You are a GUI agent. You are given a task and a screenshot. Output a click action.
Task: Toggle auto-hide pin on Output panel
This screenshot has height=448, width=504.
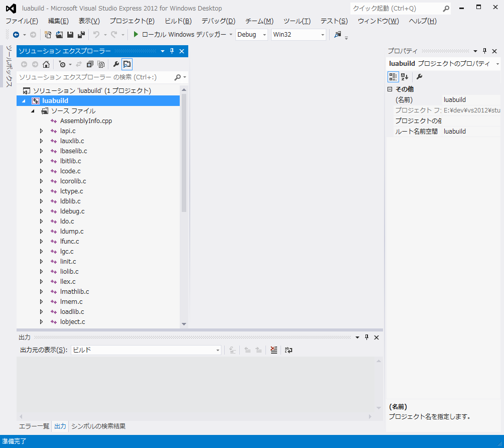[367, 337]
